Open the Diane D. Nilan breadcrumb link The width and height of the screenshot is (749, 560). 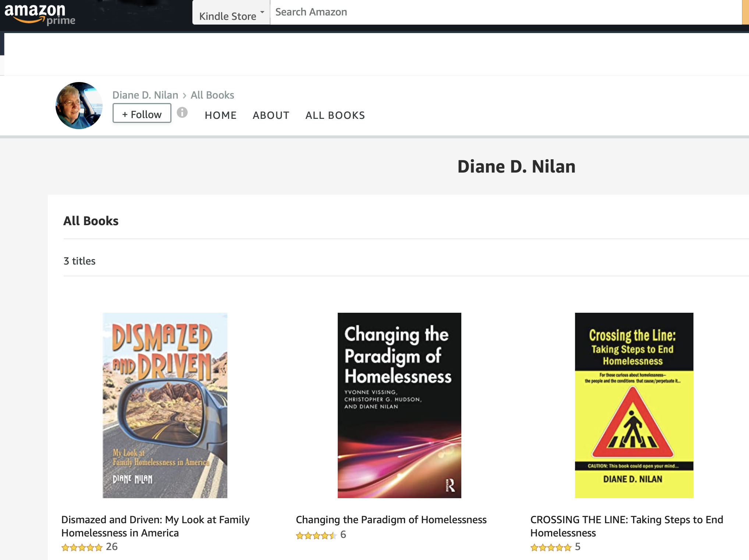point(145,95)
